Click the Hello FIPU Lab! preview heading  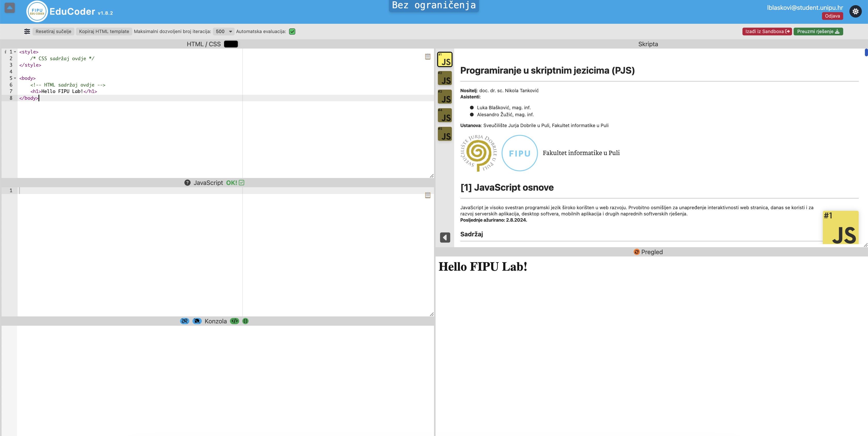[483, 267]
